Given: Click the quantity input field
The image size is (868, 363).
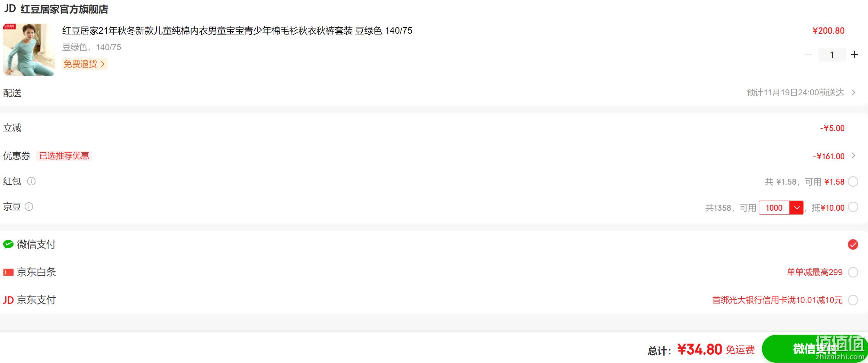Looking at the screenshot, I should click(x=832, y=55).
